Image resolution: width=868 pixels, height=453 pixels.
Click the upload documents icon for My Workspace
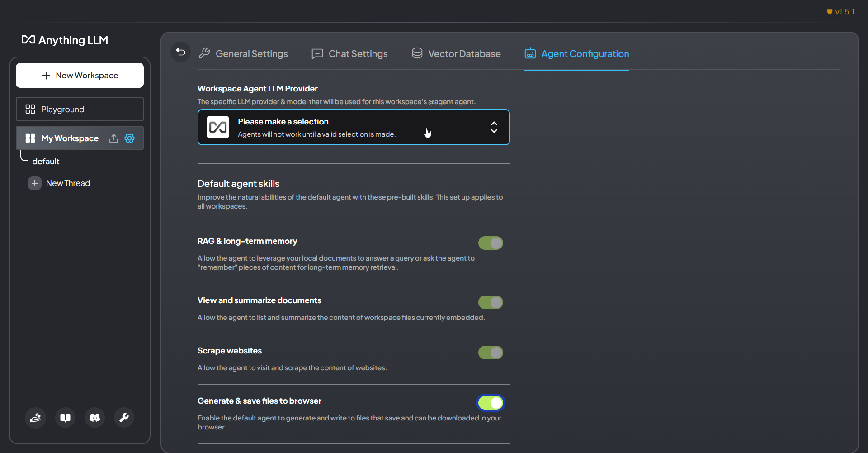pyautogui.click(x=113, y=138)
